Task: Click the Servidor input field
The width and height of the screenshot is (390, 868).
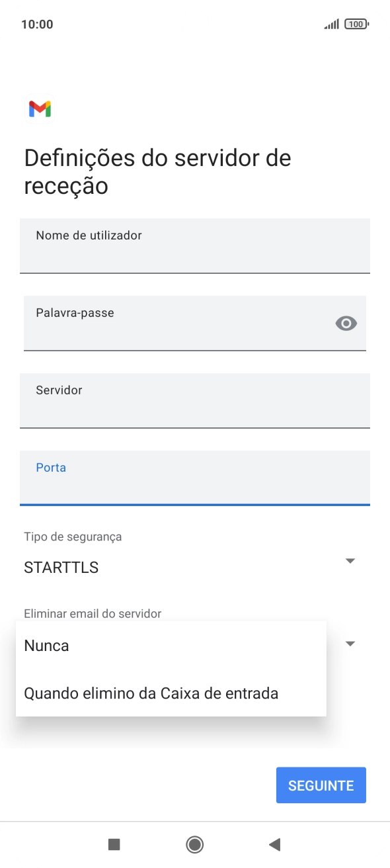Action: click(x=195, y=401)
